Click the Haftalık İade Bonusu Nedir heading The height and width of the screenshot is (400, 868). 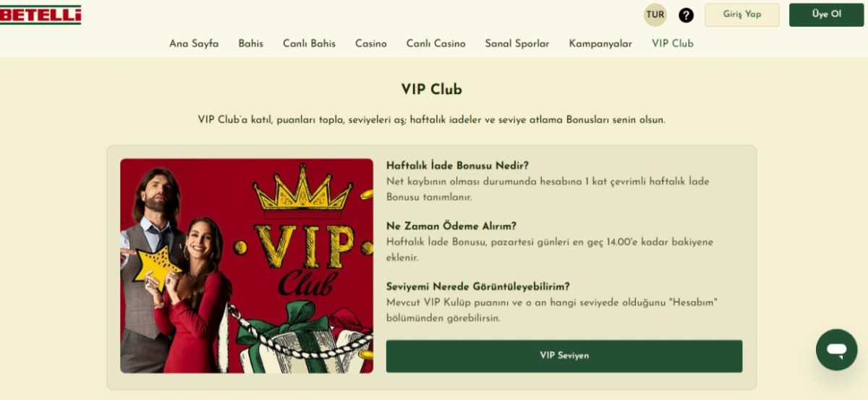[457, 165]
